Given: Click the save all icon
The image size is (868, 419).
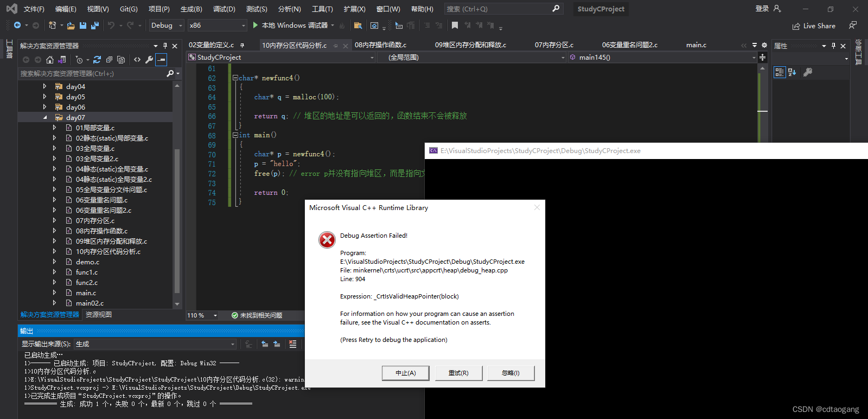Looking at the screenshot, I should 95,26.
